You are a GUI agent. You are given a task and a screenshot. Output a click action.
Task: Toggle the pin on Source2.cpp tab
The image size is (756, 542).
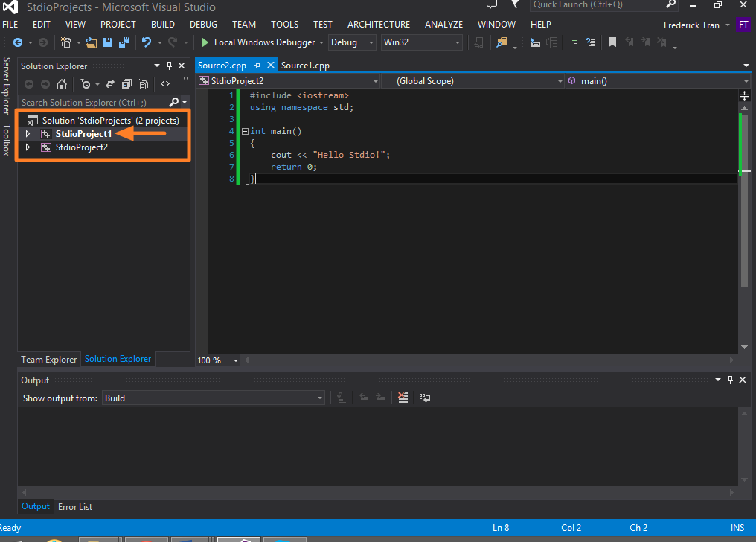tap(257, 65)
